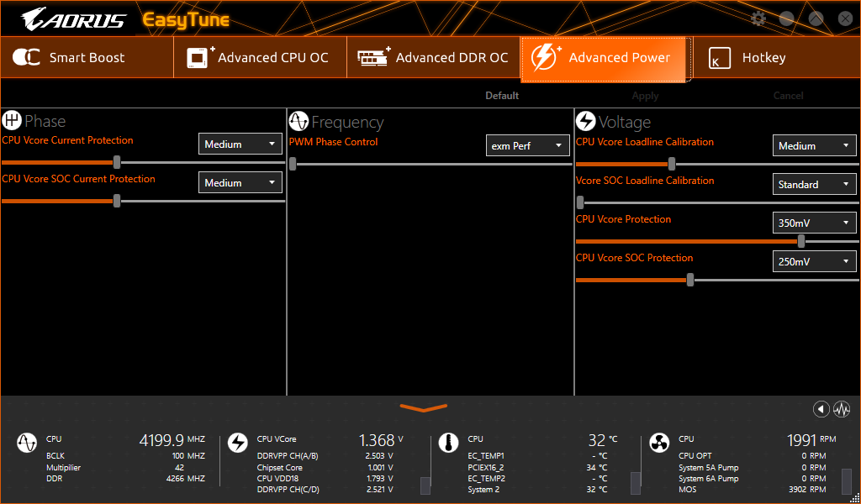Screen dimensions: 861x504
Task: Click the Smart Boost tab icon
Action: 26,58
